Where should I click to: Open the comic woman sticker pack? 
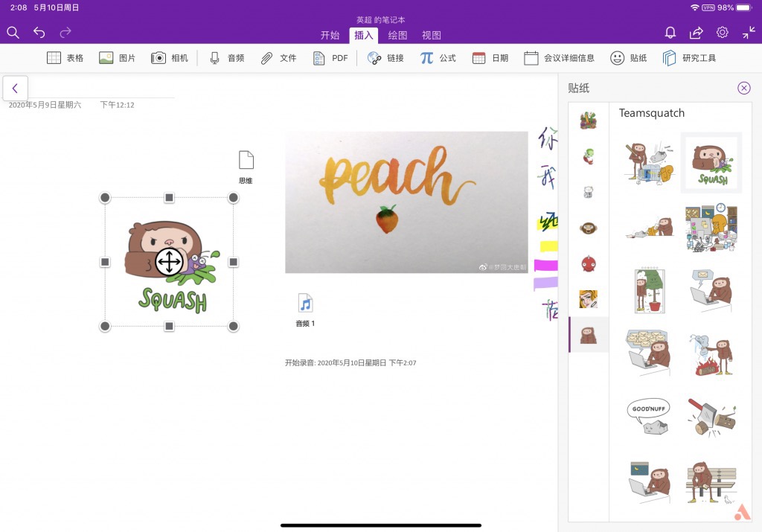589,299
